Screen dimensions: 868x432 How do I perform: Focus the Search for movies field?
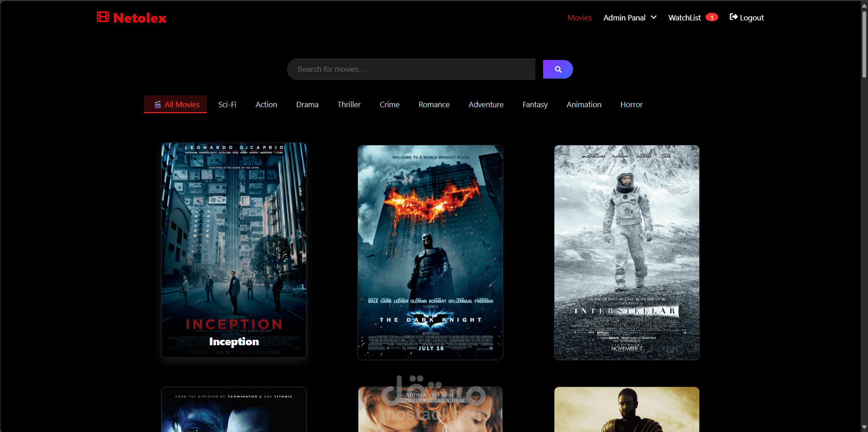click(x=411, y=69)
